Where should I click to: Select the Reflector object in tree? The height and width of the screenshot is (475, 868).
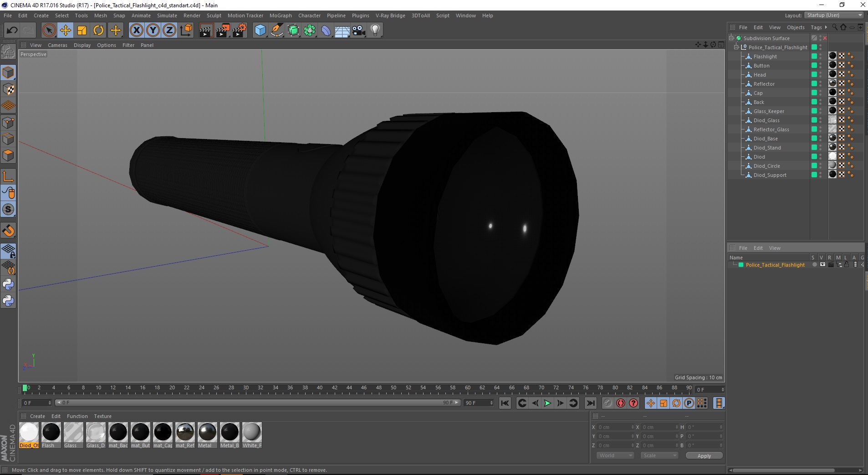764,84
